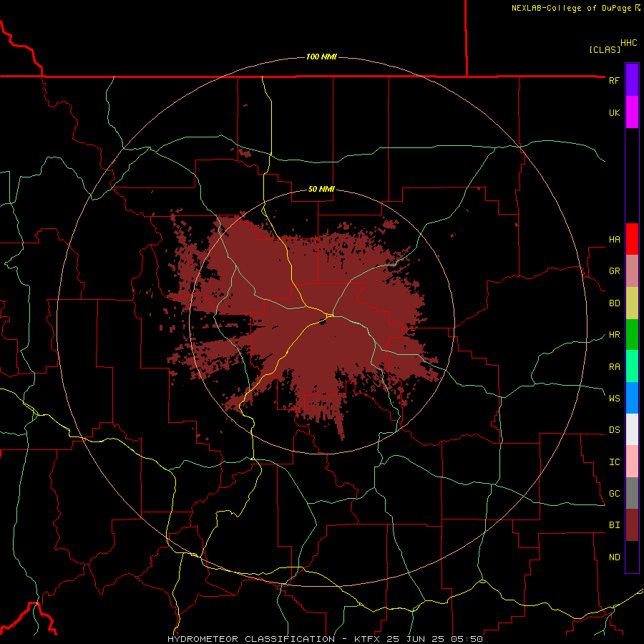Click the GC legend label
This screenshot has height=644, width=644.
pyautogui.click(x=614, y=493)
